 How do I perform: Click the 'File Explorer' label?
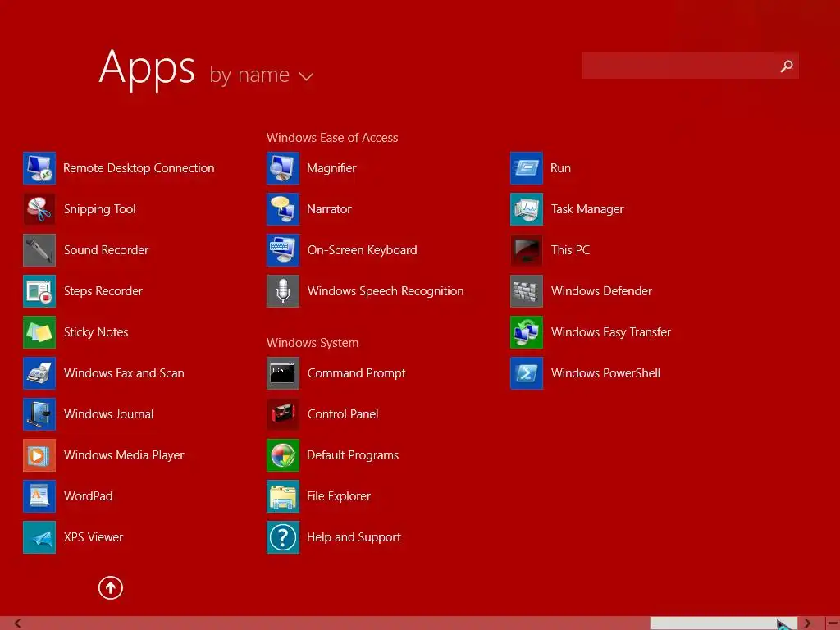tap(339, 496)
